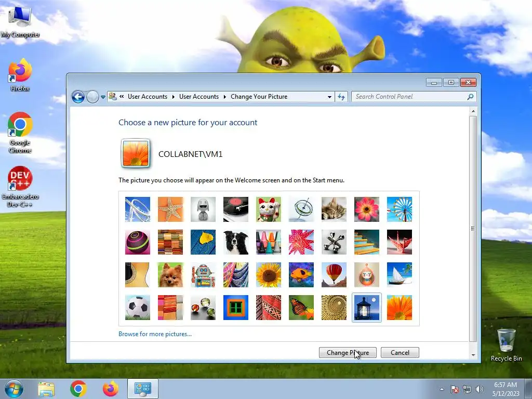Launch Firefox from the taskbar

coord(111,389)
